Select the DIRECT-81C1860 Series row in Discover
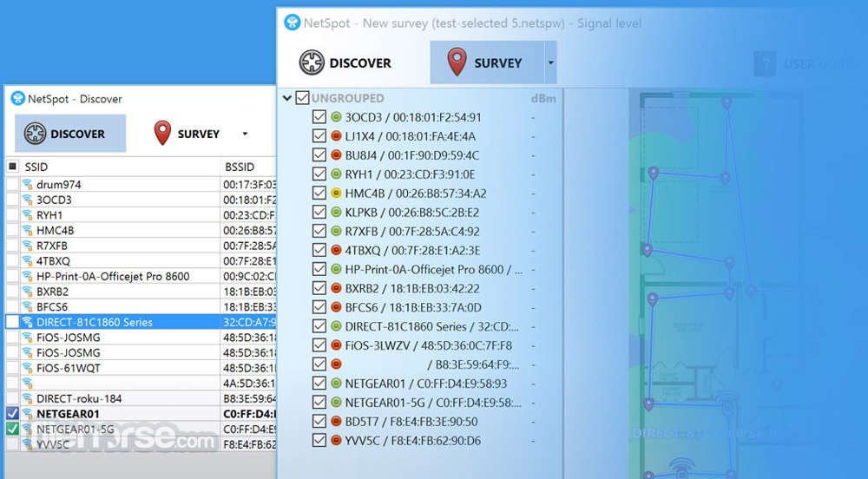 point(141,322)
